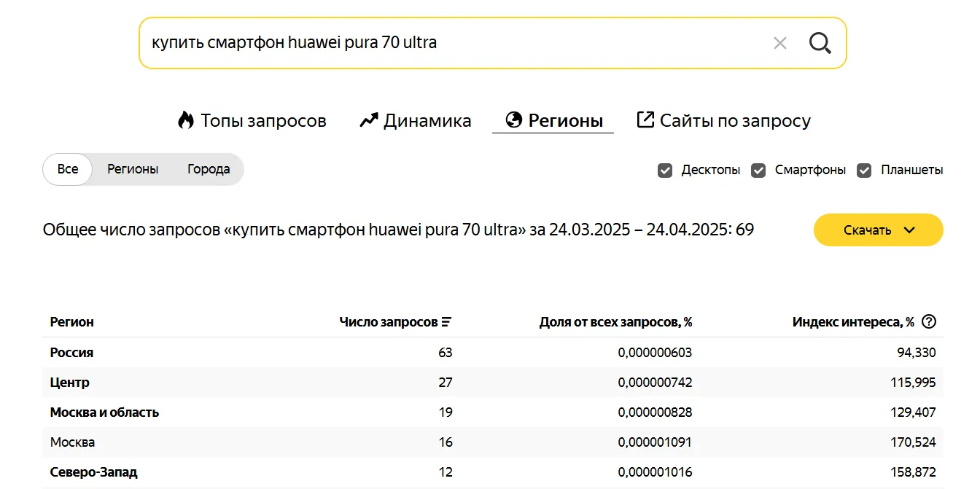Click the interest index 129,407
The image size is (980, 489).
point(913,412)
